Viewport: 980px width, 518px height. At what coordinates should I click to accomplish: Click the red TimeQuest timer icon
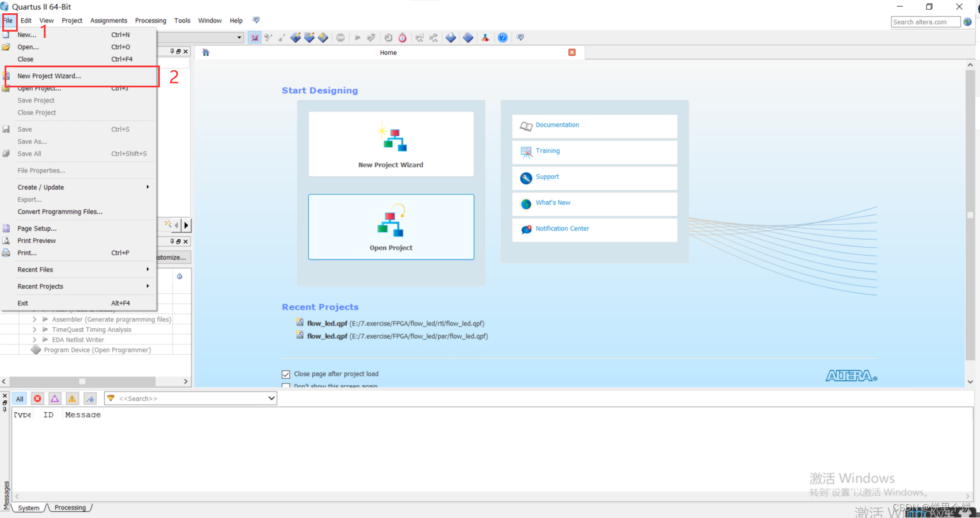403,37
